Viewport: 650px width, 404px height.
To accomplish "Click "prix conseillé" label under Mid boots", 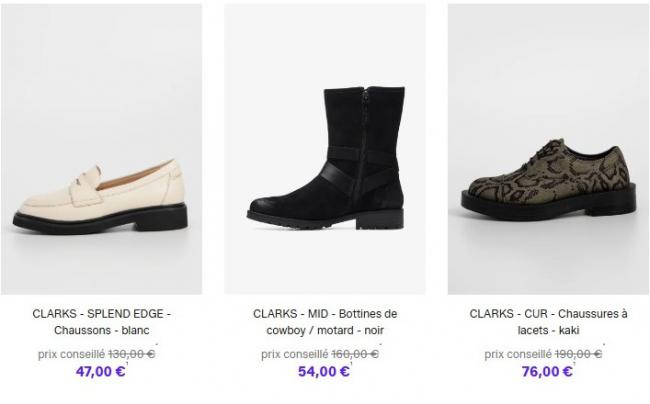I will 294,353.
